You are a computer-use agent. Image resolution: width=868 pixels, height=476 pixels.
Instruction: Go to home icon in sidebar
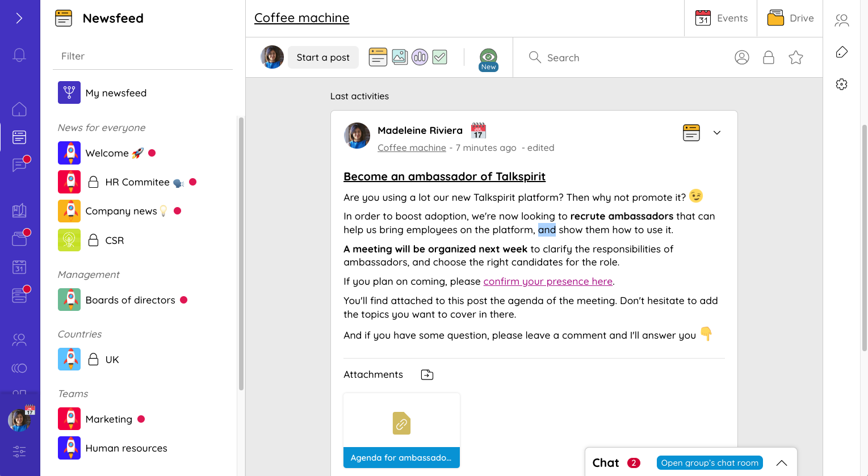pyautogui.click(x=19, y=109)
